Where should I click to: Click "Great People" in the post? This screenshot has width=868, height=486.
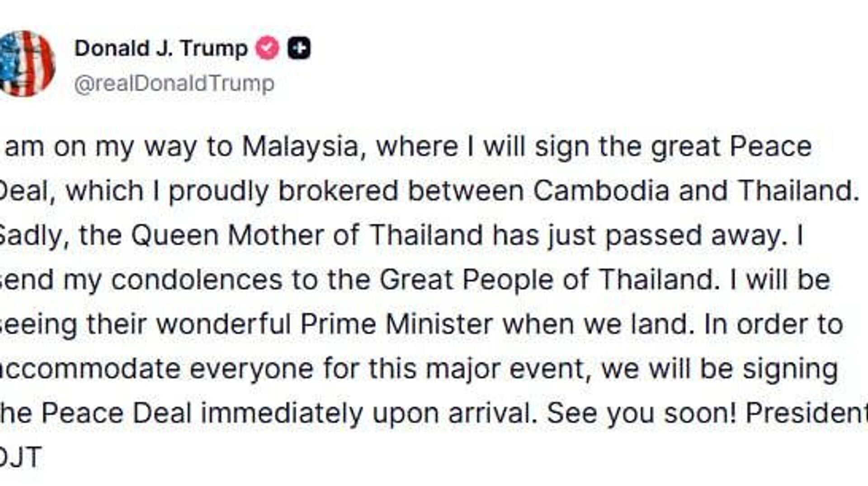pos(466,280)
